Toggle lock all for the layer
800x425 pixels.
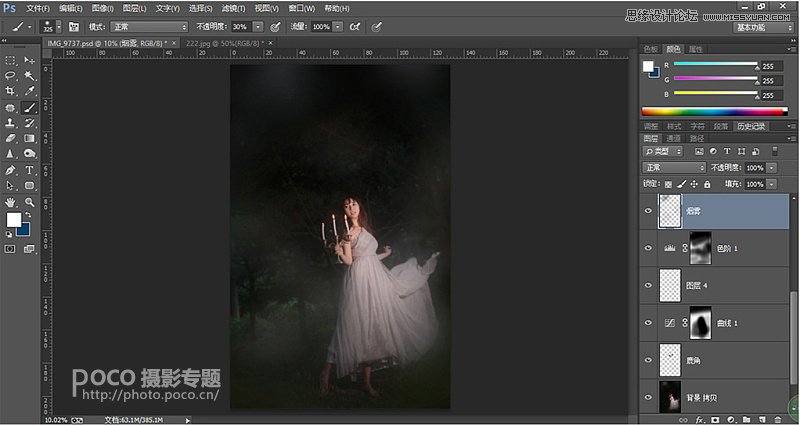click(707, 184)
